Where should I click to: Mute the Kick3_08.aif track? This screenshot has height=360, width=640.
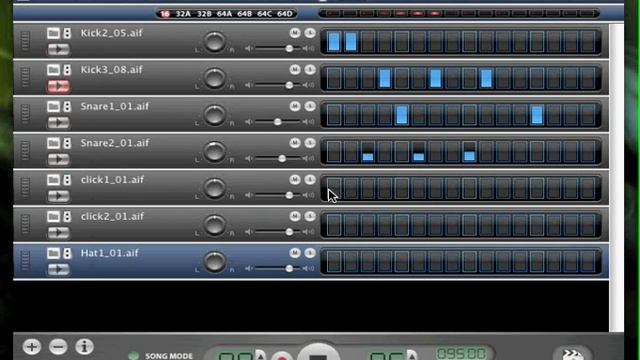tap(295, 69)
